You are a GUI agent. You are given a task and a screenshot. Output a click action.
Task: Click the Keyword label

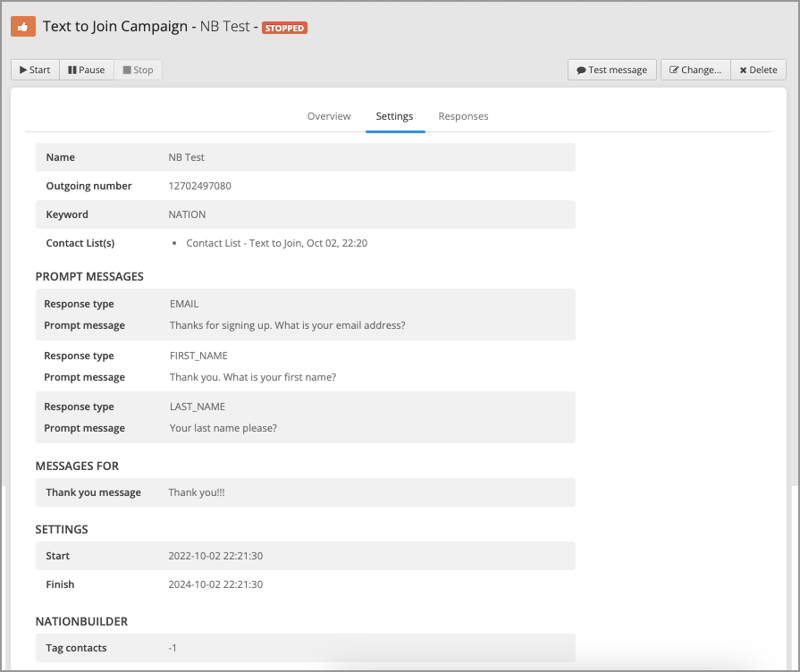[x=67, y=214]
